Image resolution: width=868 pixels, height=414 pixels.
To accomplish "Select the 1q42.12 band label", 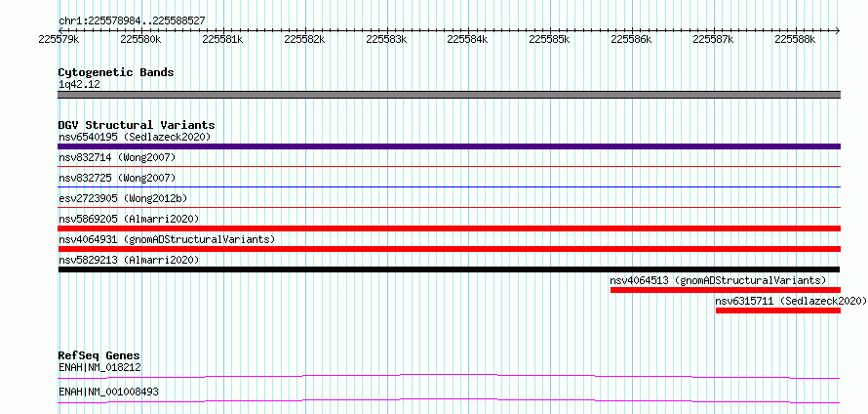I will point(79,84).
